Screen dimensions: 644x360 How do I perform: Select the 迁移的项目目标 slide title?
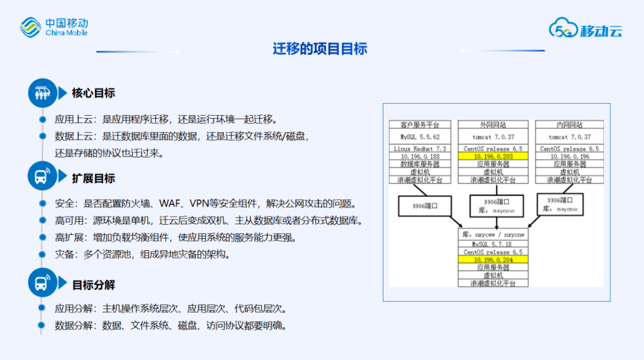(320, 49)
